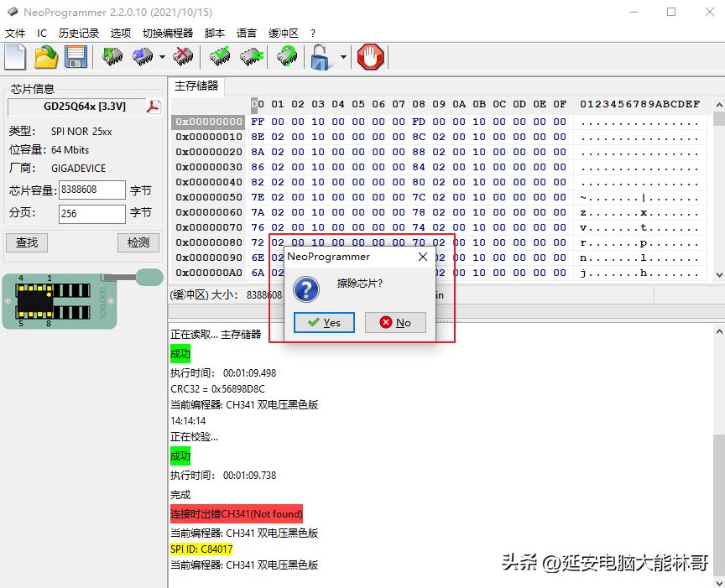Open a file with the folder icon
Viewport: 725px width, 588px height.
(x=46, y=57)
